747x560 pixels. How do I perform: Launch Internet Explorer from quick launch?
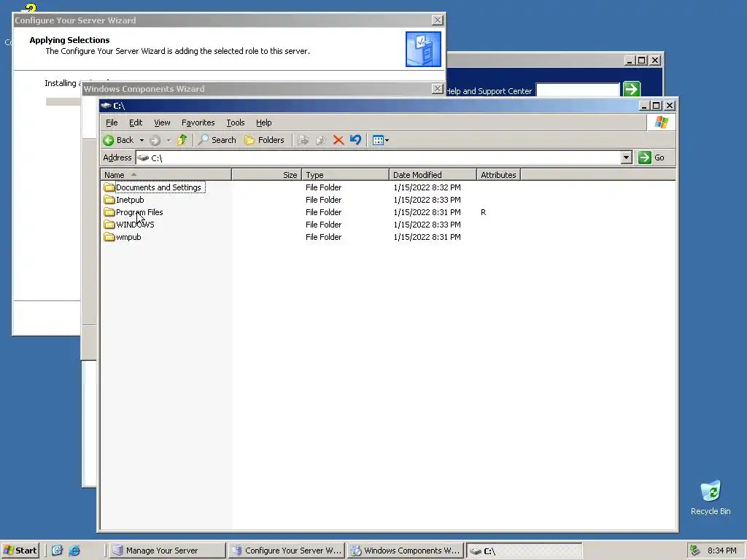pos(74,551)
